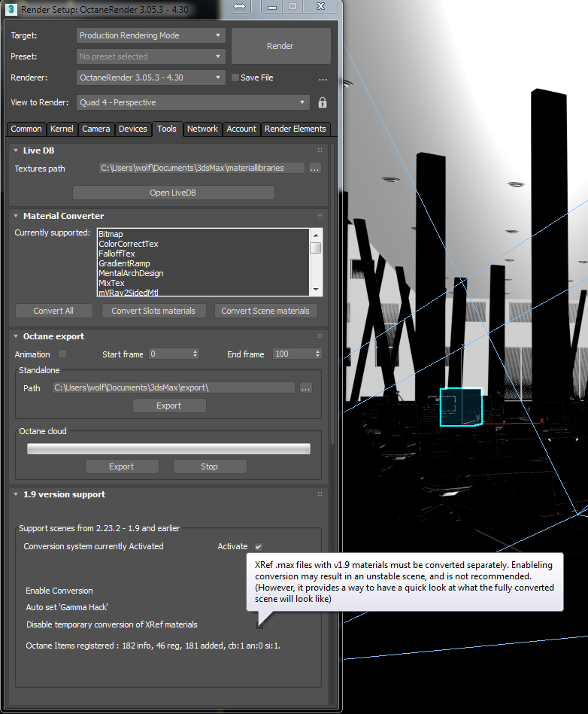This screenshot has height=714, width=588.
Task: Select Bitmap in the supported list
Action: coord(111,234)
